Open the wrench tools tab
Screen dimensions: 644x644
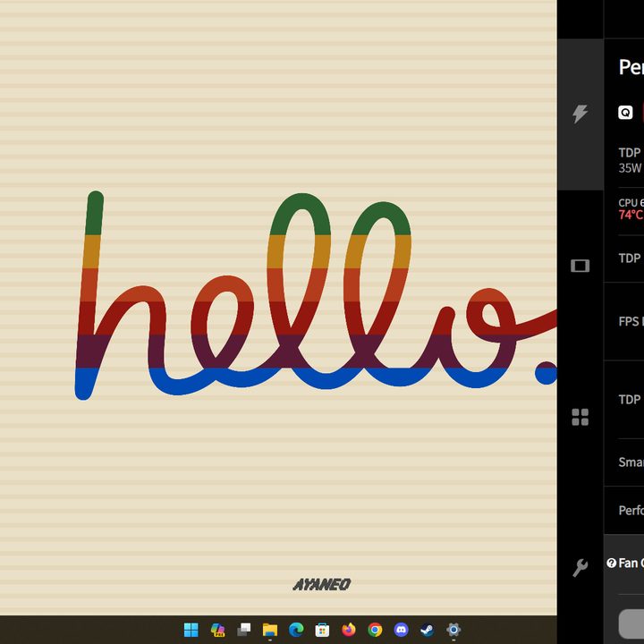tap(580, 568)
